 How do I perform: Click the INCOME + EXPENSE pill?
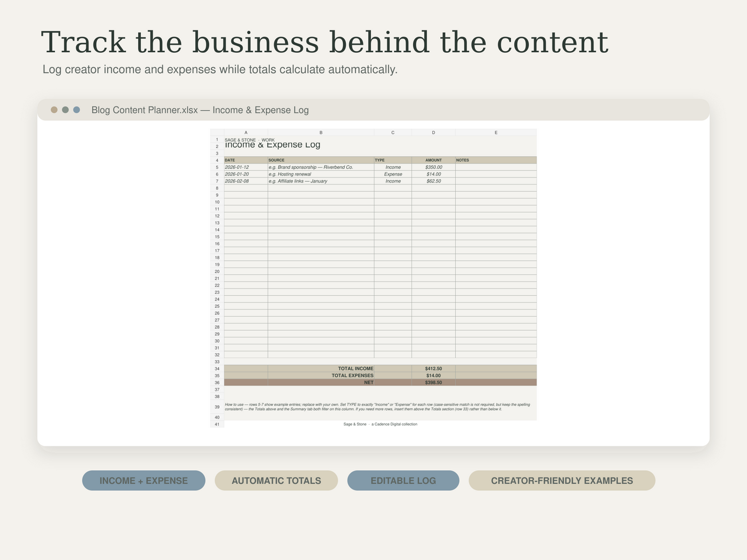click(144, 480)
